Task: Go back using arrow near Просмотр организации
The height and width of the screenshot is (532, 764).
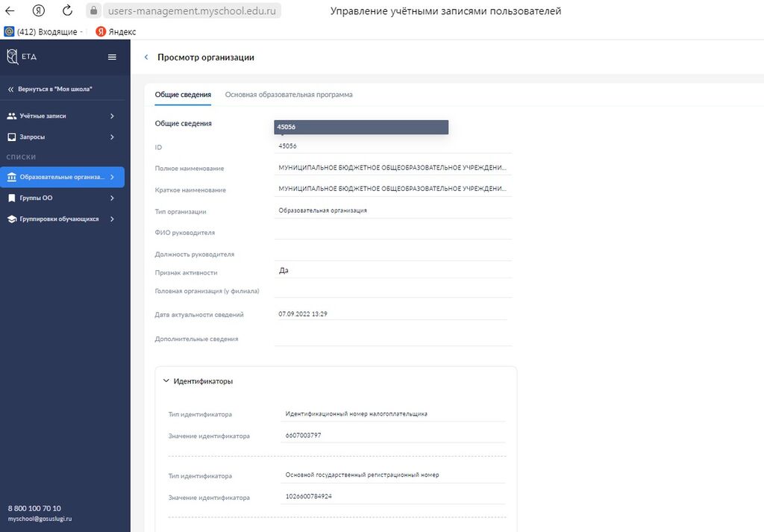Action: click(x=146, y=57)
